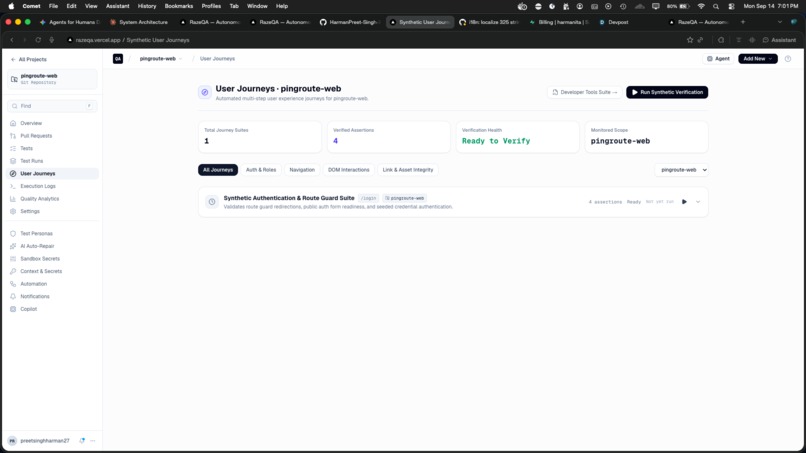Open Pull Requests icon in sidebar

13,136
